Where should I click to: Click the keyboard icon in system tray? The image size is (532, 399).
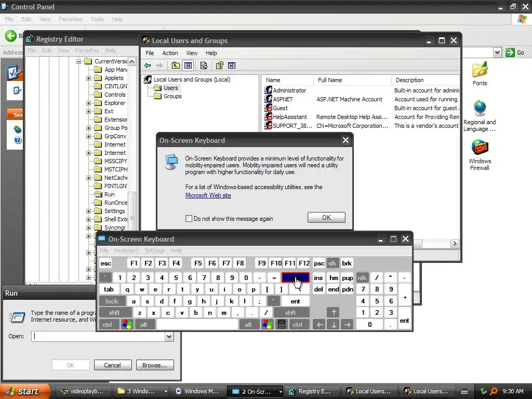465,392
